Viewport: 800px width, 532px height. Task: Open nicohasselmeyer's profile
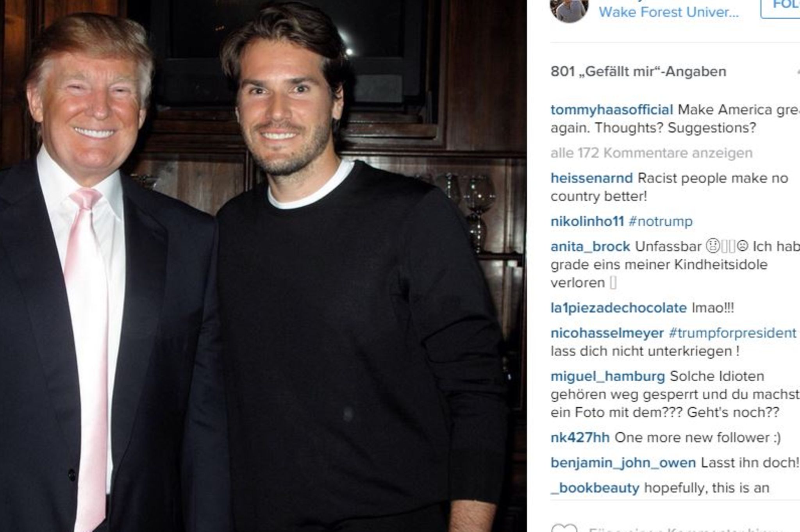tap(607, 333)
